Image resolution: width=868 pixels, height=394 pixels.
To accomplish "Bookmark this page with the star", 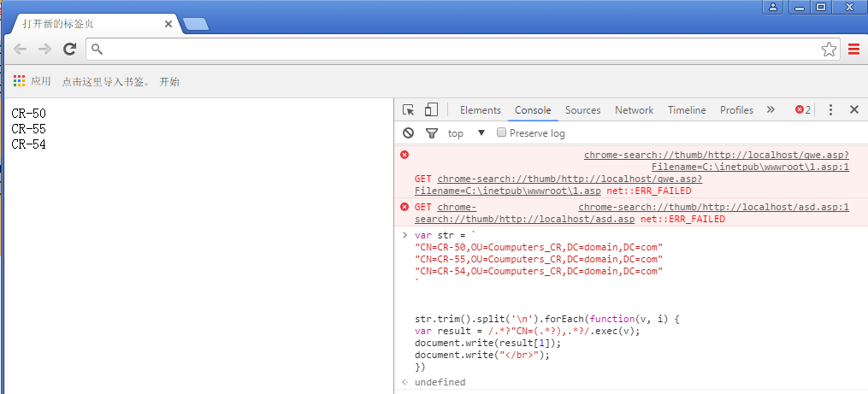I will tap(829, 50).
